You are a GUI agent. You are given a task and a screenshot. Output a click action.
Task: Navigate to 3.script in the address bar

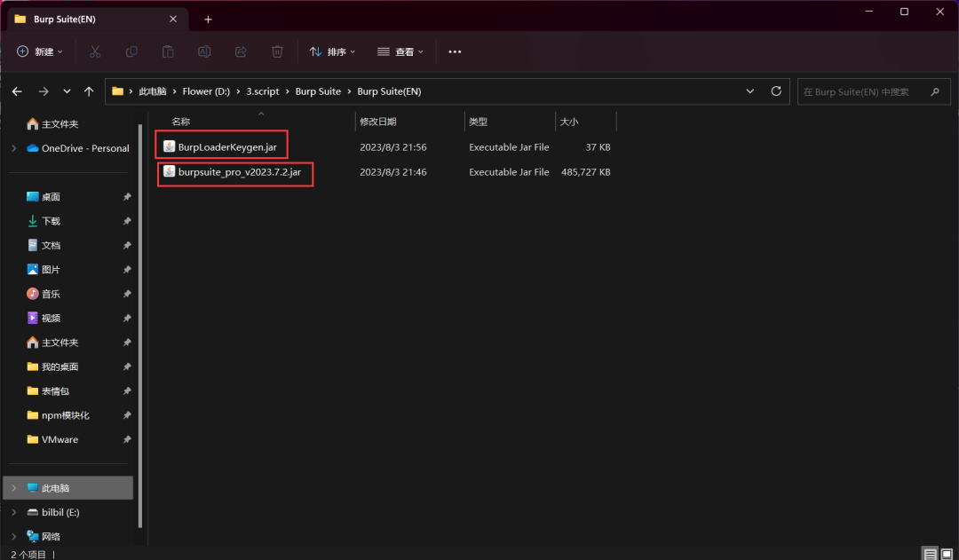pos(262,91)
